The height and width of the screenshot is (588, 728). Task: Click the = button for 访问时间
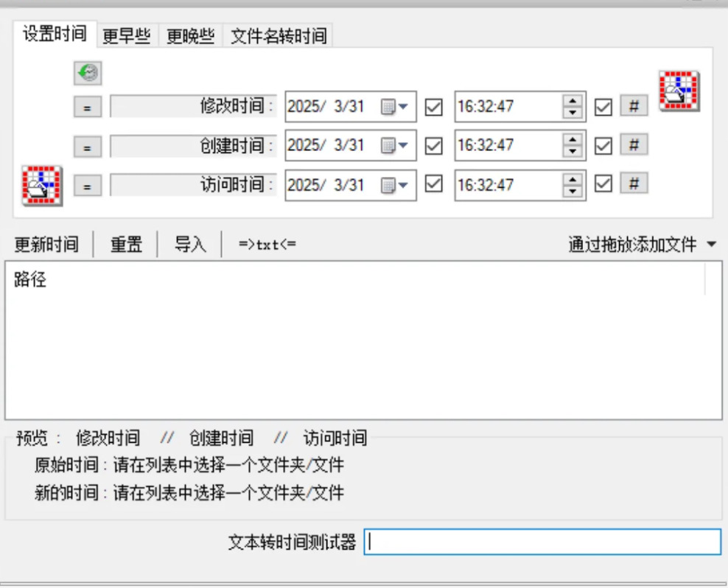click(87, 186)
